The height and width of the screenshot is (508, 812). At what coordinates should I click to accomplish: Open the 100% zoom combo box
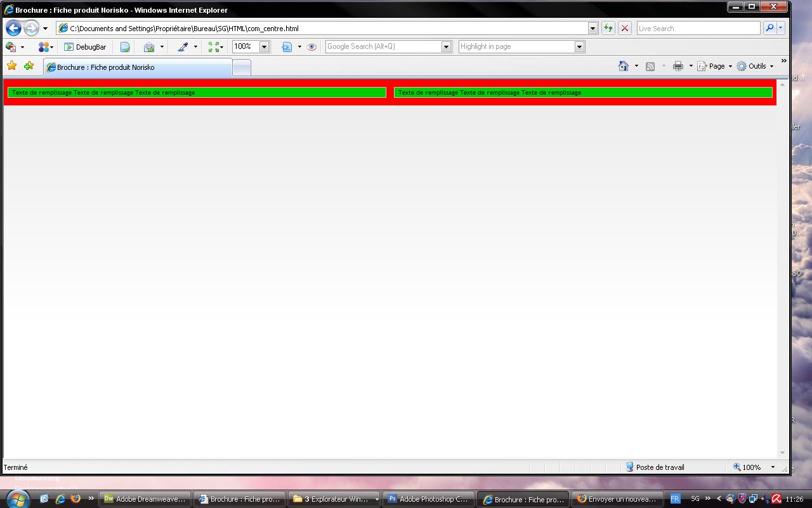point(251,46)
